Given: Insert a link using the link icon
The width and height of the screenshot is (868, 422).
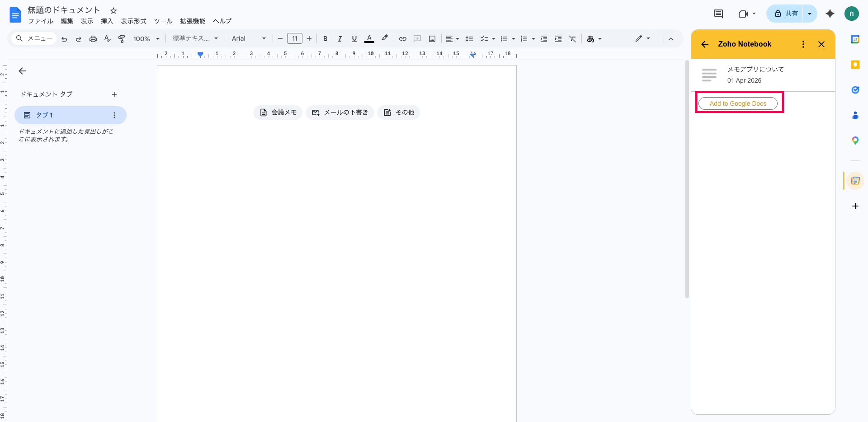Looking at the screenshot, I should pyautogui.click(x=402, y=39).
